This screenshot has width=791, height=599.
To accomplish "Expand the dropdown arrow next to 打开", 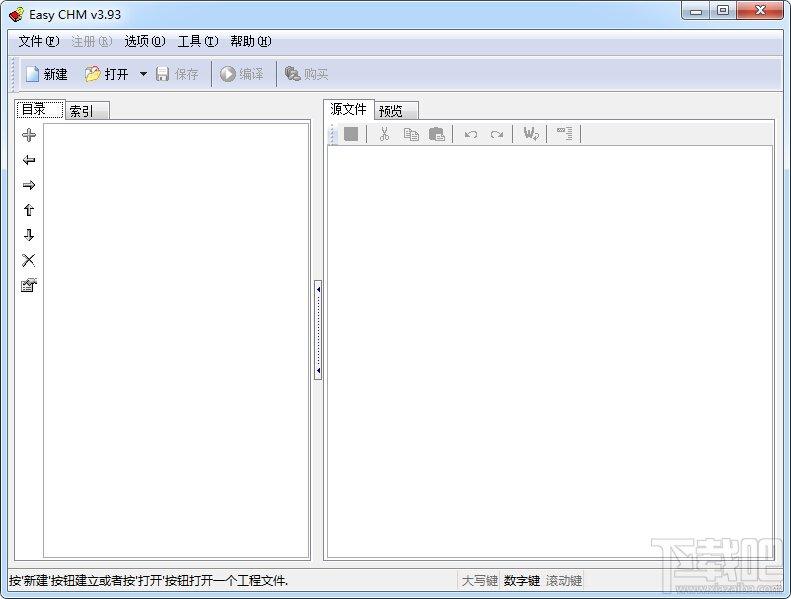I will 143,74.
